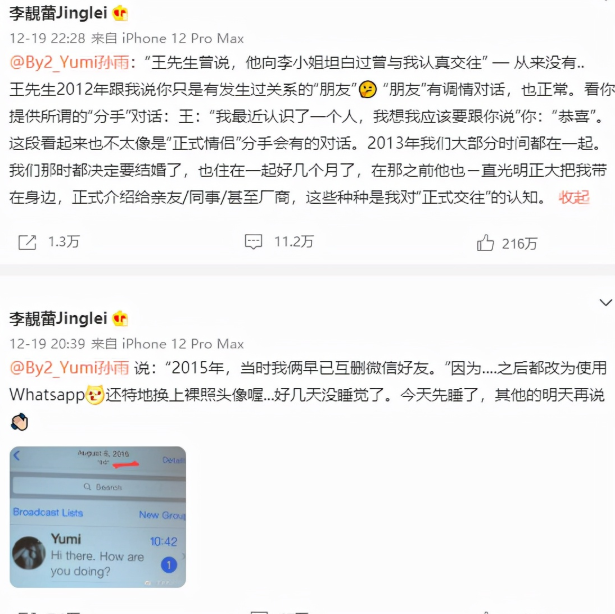Open @By2_Yumi孙雨 mention in second post

[69, 368]
